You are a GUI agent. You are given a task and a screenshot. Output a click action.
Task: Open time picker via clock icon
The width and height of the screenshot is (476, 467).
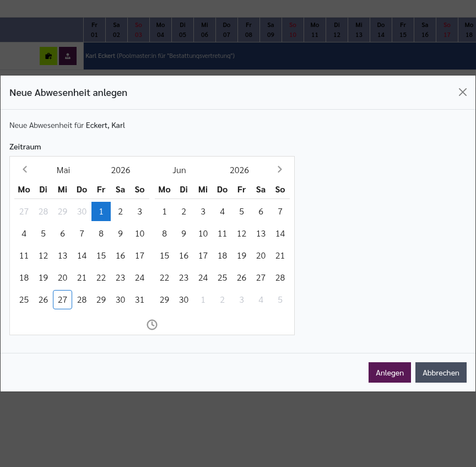152,325
